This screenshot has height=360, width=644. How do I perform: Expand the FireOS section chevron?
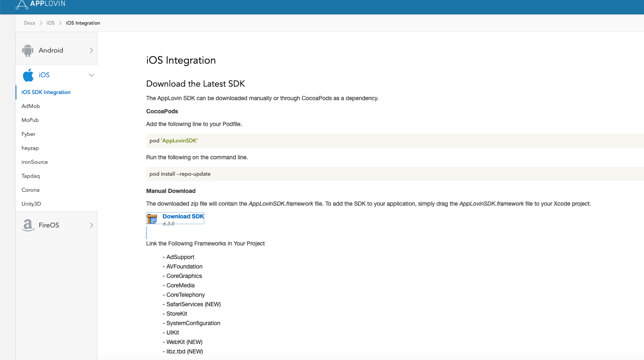click(91, 225)
